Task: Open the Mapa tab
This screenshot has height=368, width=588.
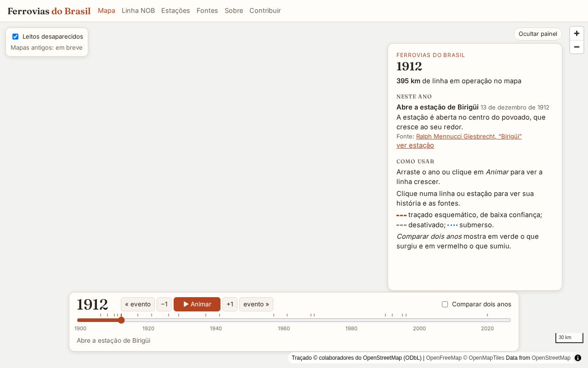Action: [107, 11]
